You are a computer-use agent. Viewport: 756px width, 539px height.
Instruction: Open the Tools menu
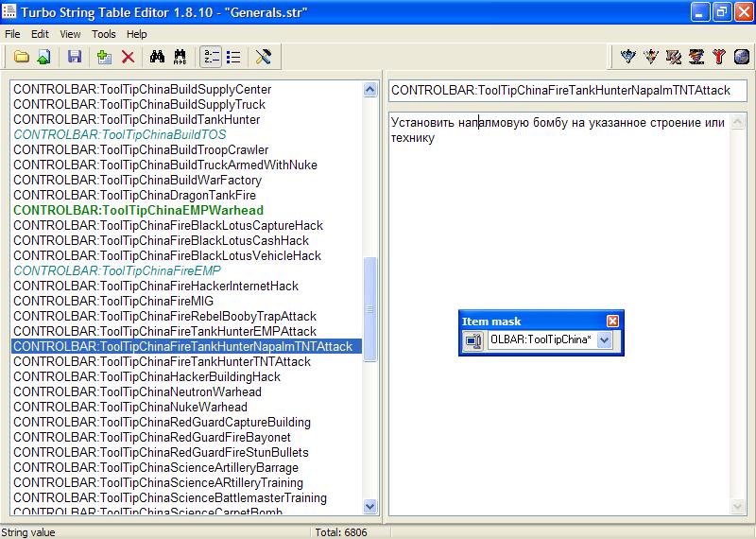(104, 34)
